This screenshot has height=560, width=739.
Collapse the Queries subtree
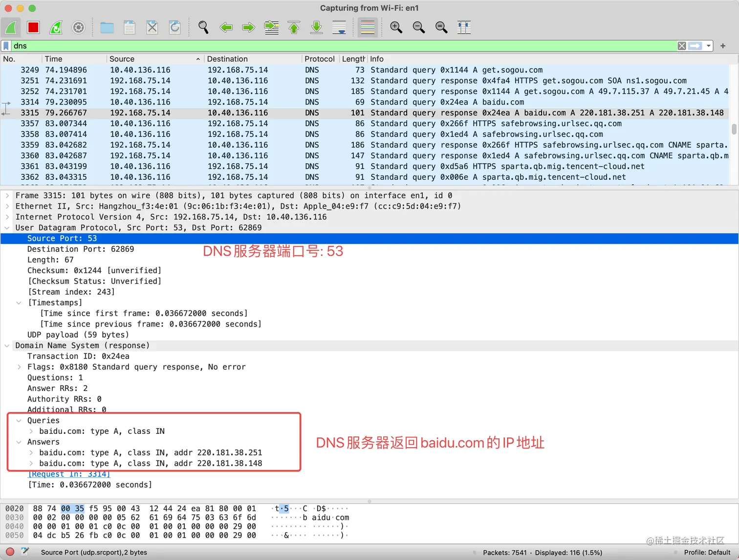pyautogui.click(x=19, y=421)
